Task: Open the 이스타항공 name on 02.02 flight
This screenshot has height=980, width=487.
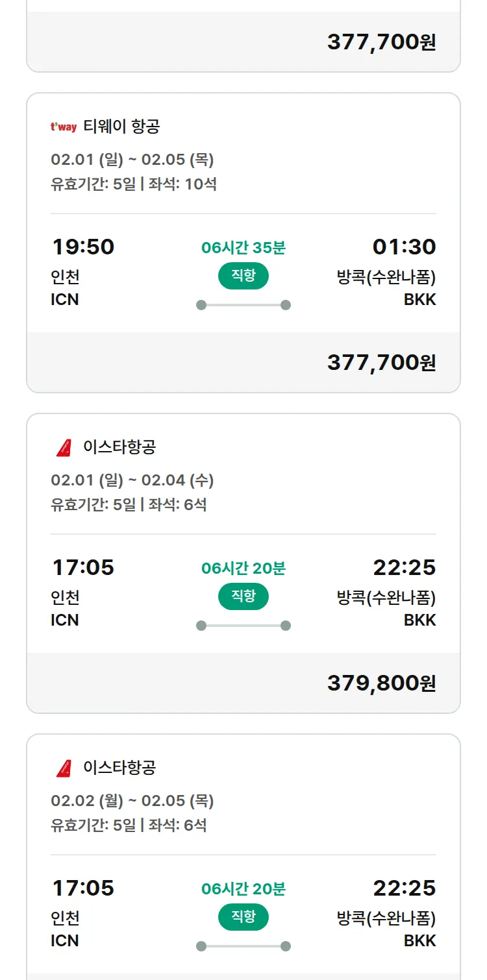Action: [x=119, y=768]
